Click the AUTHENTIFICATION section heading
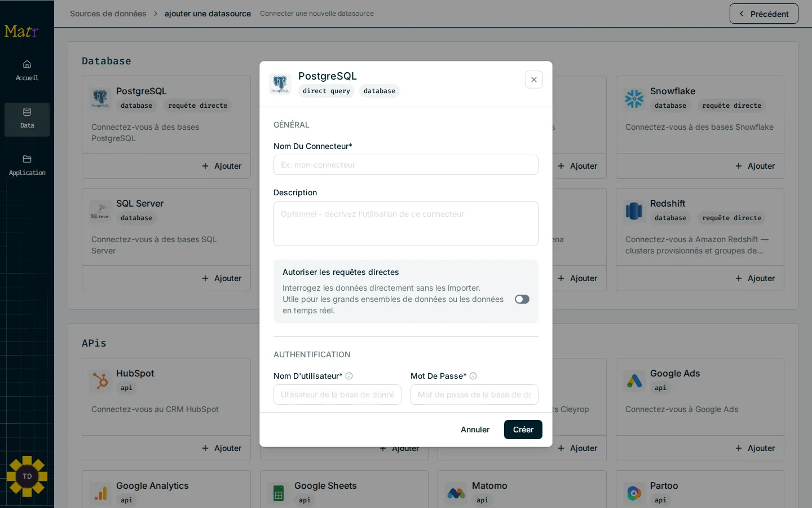Image resolution: width=812 pixels, height=508 pixels. [x=312, y=354]
